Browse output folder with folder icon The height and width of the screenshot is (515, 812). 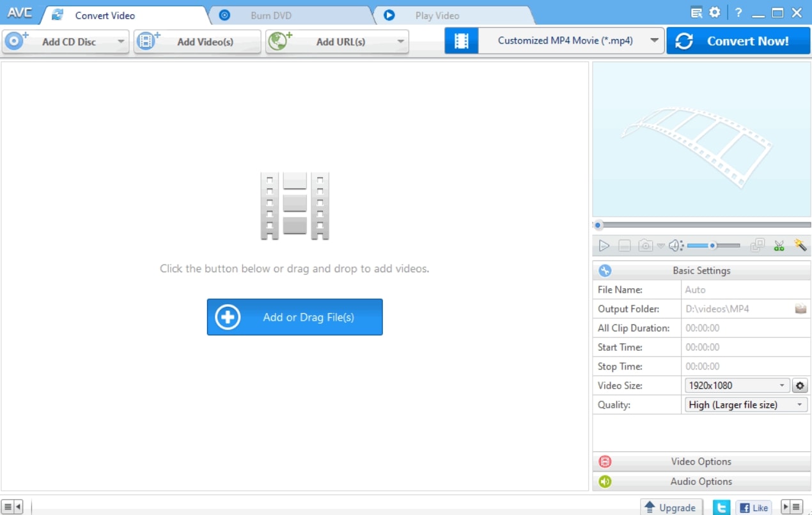(x=800, y=309)
